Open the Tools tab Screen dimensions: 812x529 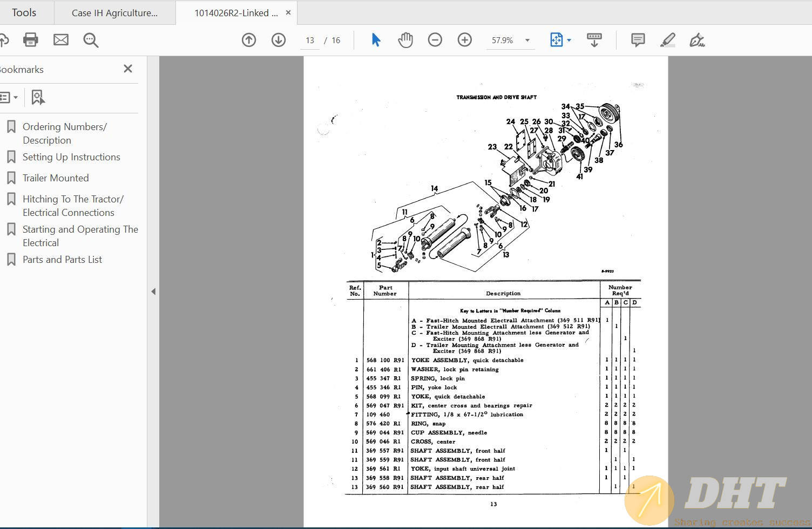coord(24,12)
